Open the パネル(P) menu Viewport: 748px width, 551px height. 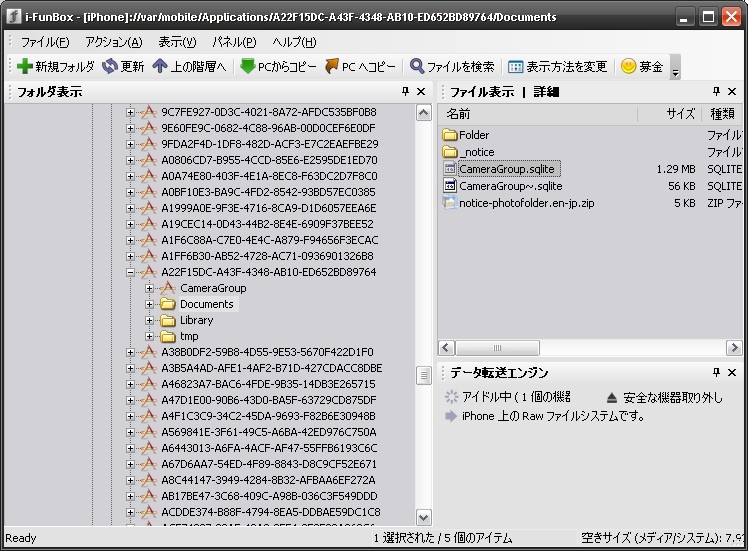coord(234,42)
